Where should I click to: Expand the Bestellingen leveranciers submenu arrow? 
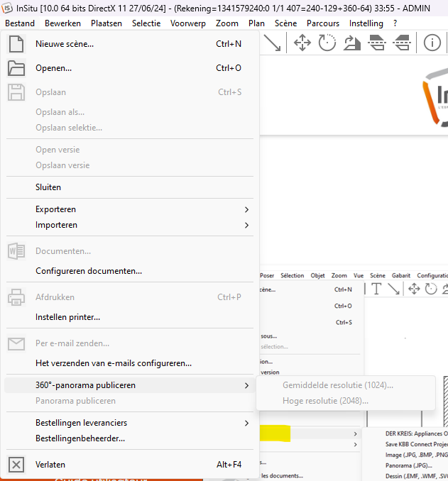click(x=246, y=424)
